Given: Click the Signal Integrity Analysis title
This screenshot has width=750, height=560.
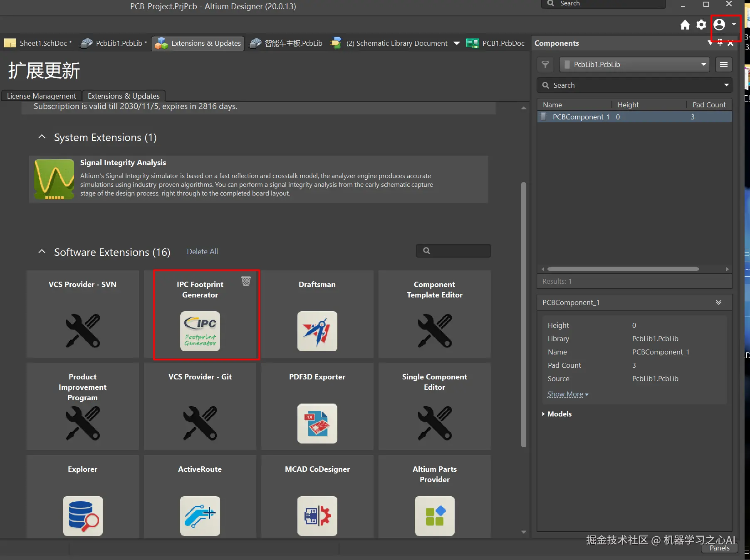Looking at the screenshot, I should [x=123, y=163].
